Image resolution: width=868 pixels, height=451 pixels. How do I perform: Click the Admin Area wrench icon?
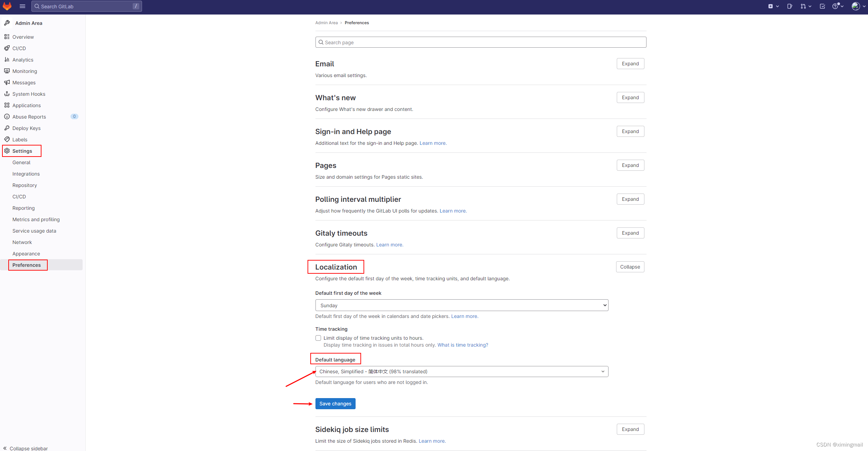7,23
